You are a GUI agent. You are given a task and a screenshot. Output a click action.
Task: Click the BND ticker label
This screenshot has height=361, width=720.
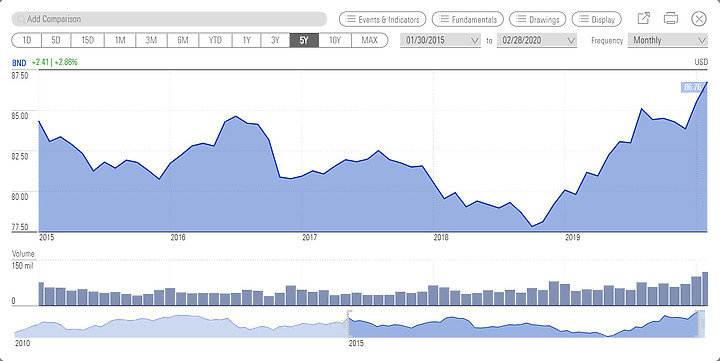(x=19, y=63)
